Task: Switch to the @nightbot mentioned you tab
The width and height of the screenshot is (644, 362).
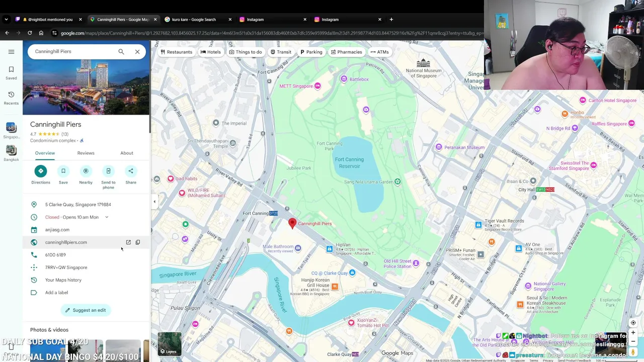Action: pyautogui.click(x=49, y=20)
